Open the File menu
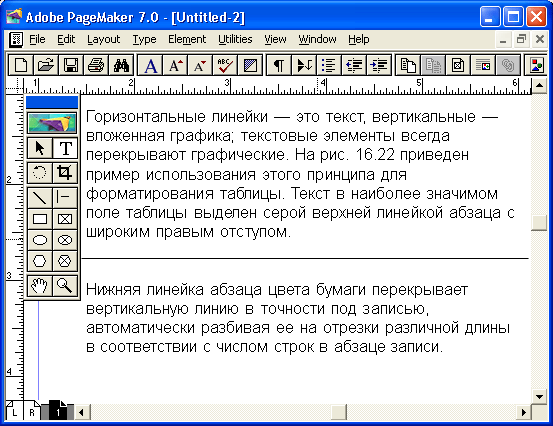The image size is (553, 426). (x=37, y=39)
